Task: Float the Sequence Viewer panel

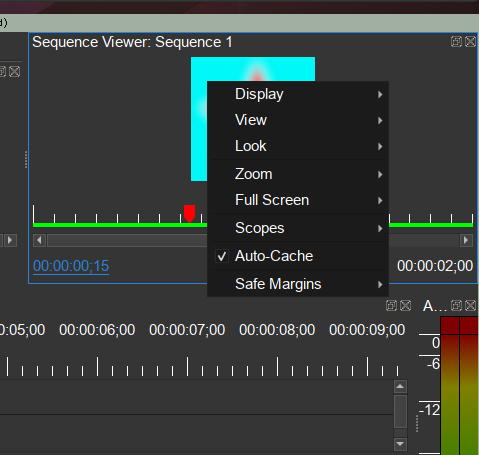Action: (x=456, y=42)
